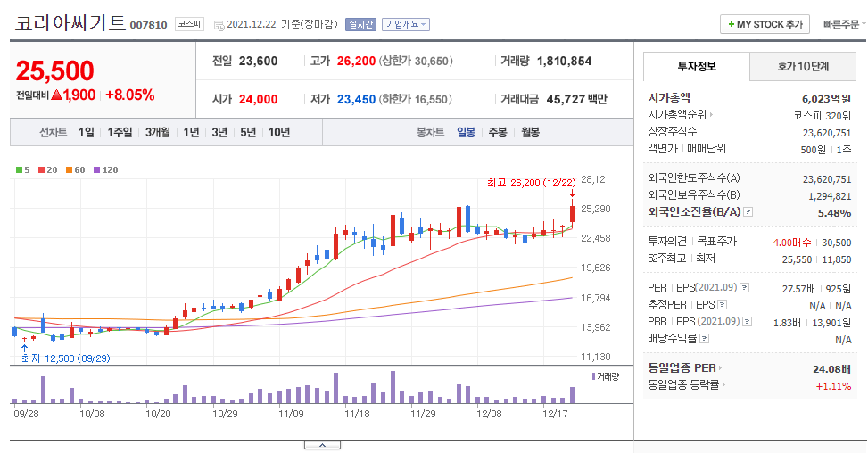Click the 코스피 market badge

189,24
